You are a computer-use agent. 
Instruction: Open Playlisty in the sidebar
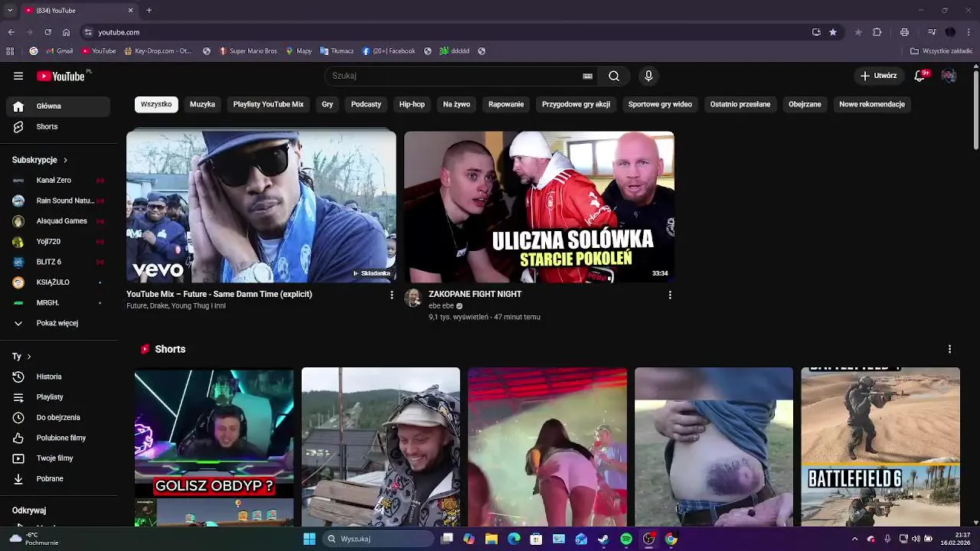coord(58,397)
